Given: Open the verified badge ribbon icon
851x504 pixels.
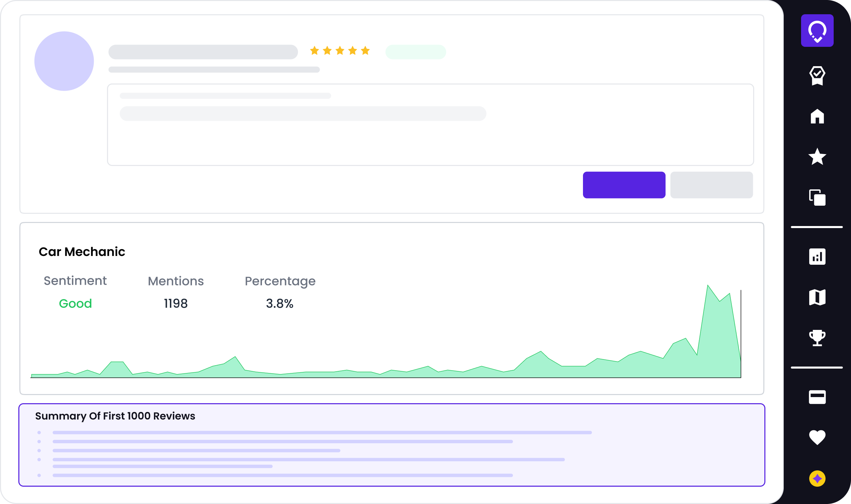Looking at the screenshot, I should point(817,75).
